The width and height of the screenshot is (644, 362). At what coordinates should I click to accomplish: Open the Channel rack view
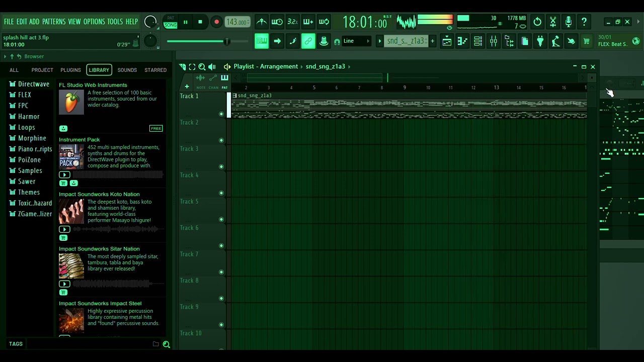coord(478,41)
